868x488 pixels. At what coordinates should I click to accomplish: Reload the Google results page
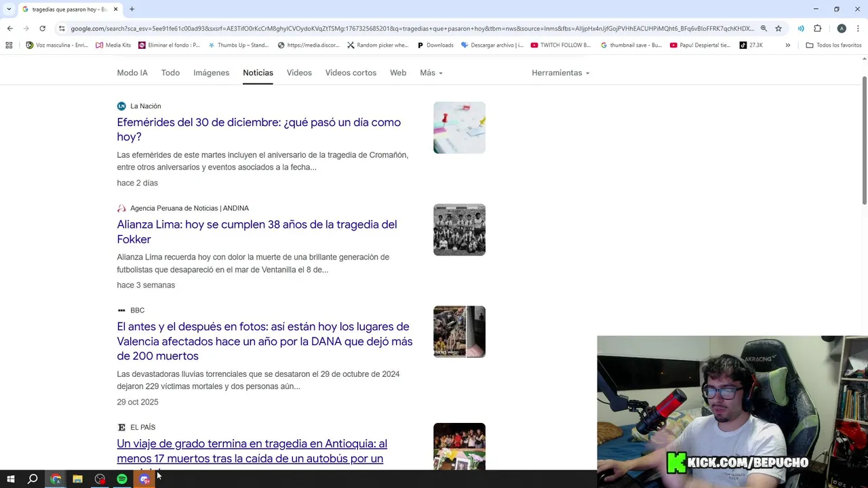[42, 28]
